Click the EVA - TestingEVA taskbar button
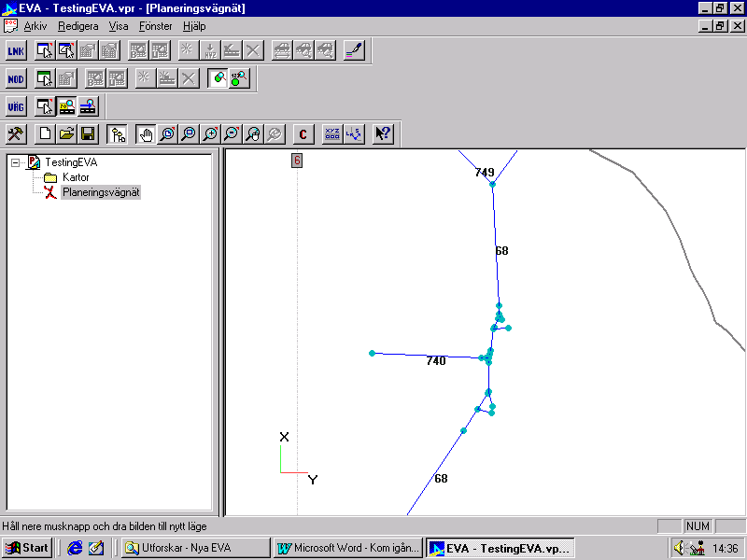 pos(500,548)
